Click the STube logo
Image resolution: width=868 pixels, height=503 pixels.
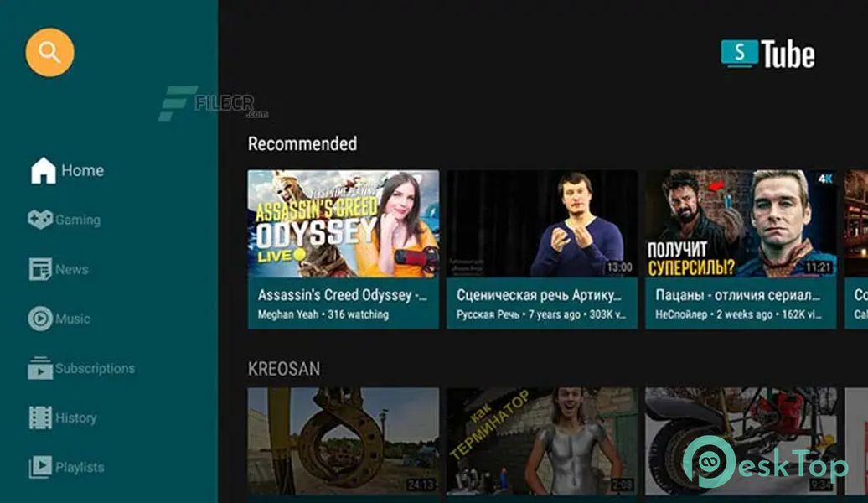[767, 54]
